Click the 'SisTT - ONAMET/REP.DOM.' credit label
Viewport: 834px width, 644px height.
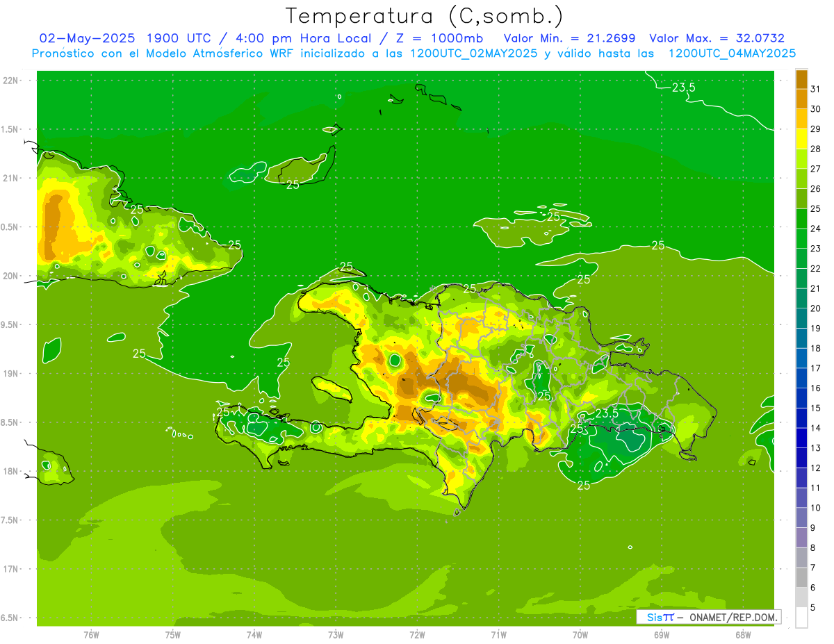(710, 617)
